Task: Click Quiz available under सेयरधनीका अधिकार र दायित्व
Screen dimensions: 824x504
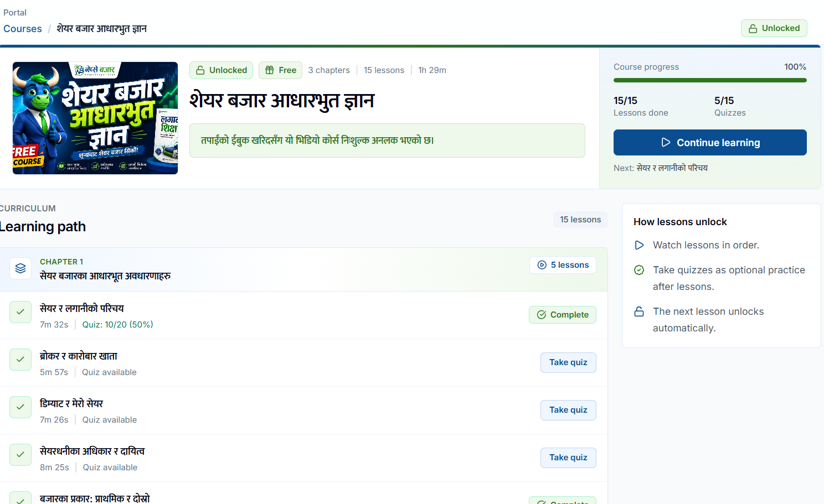Action: (110, 467)
